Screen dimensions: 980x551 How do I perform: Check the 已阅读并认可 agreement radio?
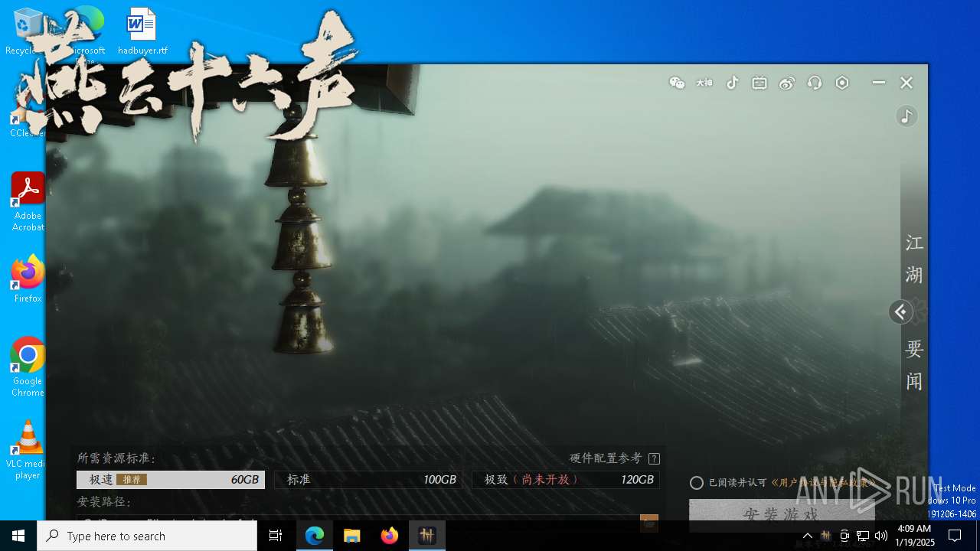tap(697, 483)
